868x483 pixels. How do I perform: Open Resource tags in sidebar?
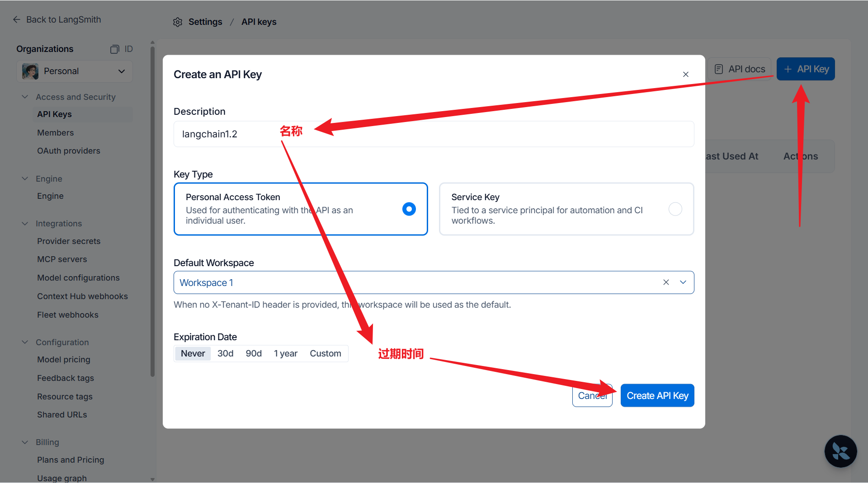[65, 397]
